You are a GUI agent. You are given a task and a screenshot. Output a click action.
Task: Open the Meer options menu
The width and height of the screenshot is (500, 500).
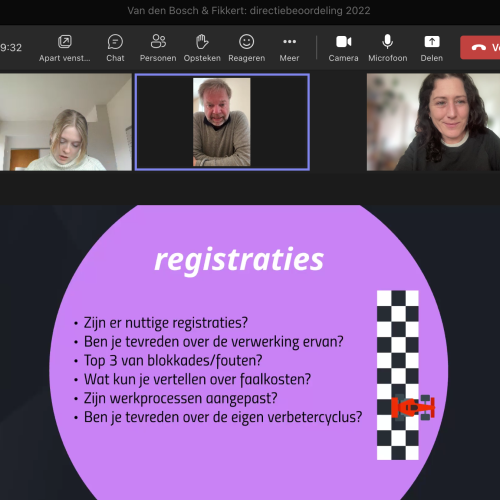point(289,48)
